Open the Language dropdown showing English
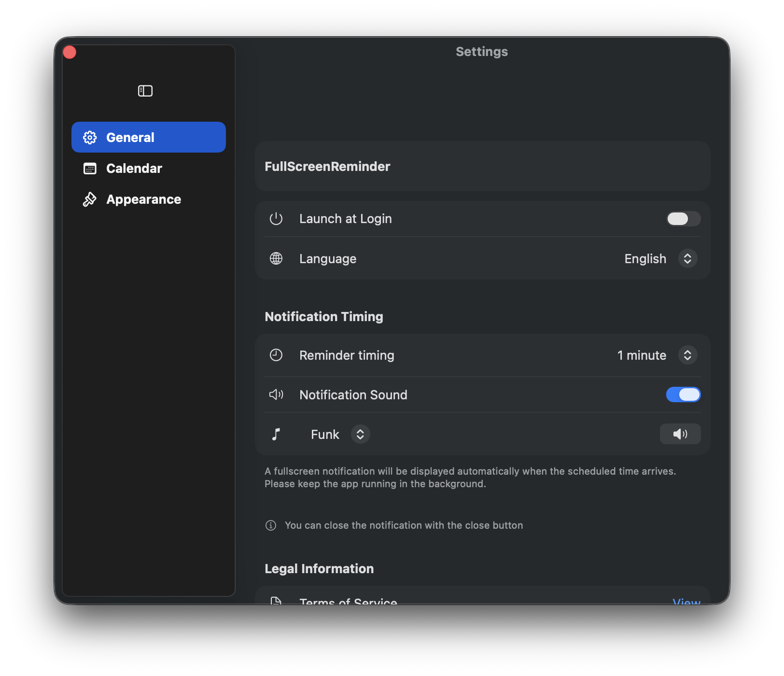The image size is (784, 676). click(x=687, y=258)
